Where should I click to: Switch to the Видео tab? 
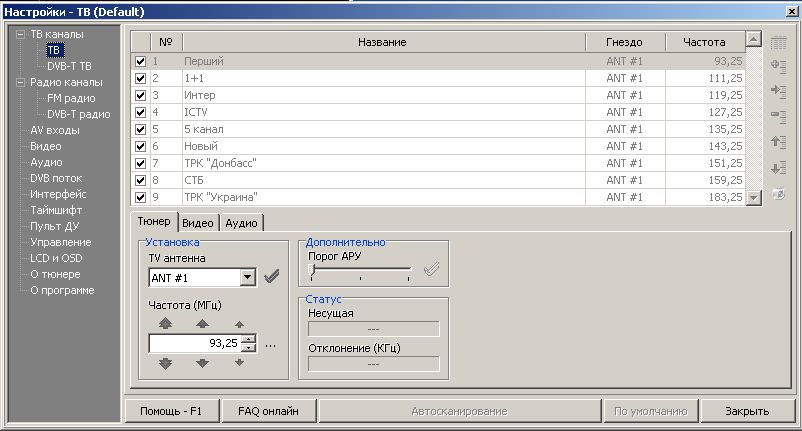198,222
